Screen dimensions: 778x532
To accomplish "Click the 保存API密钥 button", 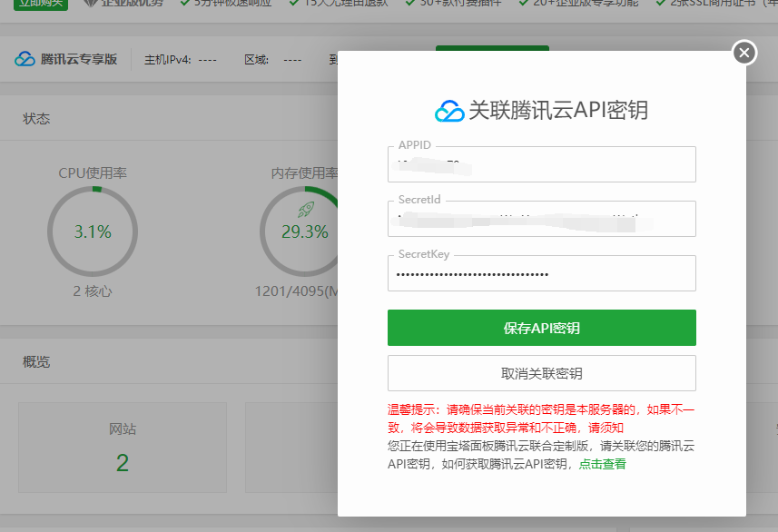I will tap(541, 328).
